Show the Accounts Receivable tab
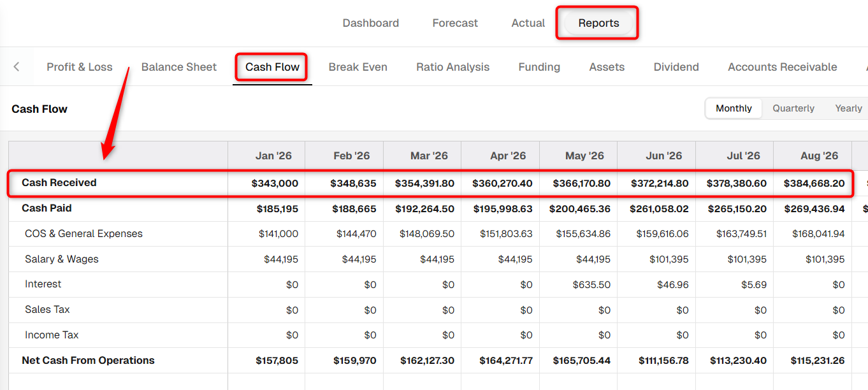The height and width of the screenshot is (390, 868). (783, 67)
